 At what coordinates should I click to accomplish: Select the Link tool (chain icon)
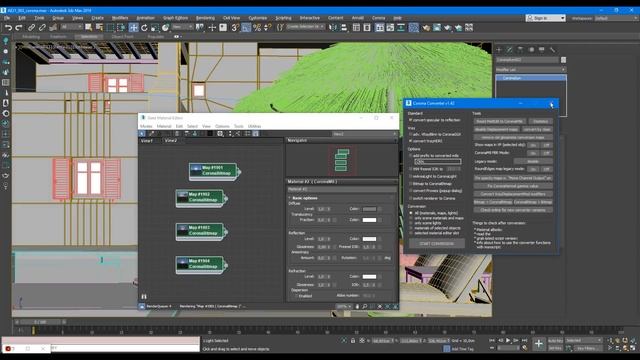(x=31, y=28)
